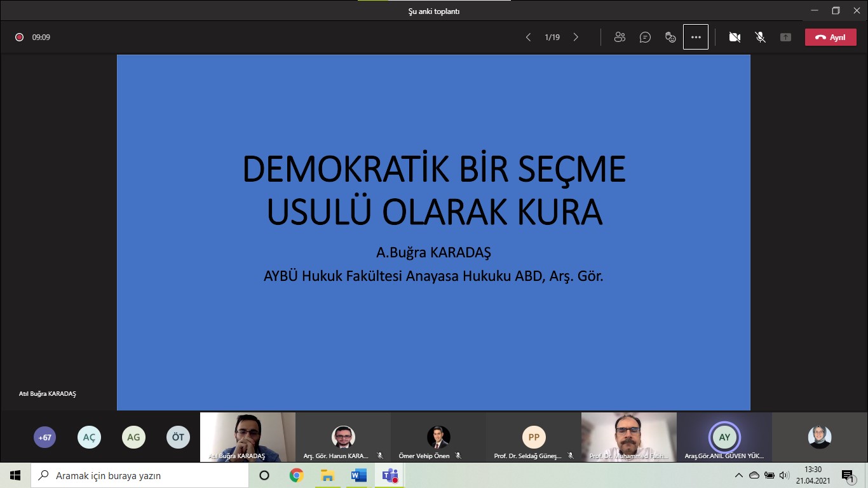The width and height of the screenshot is (868, 488).
Task: Turn the camera on
Action: click(x=735, y=37)
